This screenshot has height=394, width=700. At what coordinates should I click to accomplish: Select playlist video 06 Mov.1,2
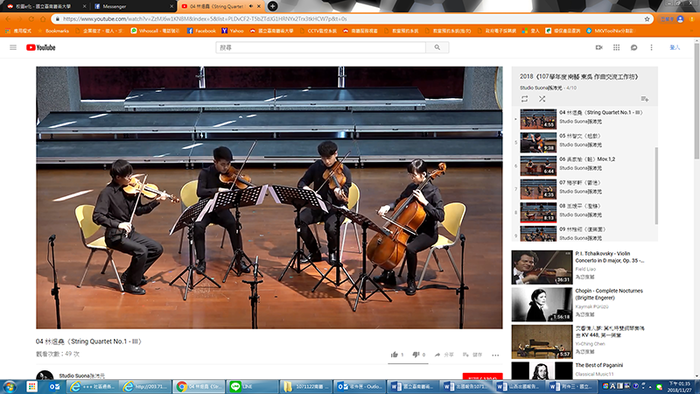585,166
